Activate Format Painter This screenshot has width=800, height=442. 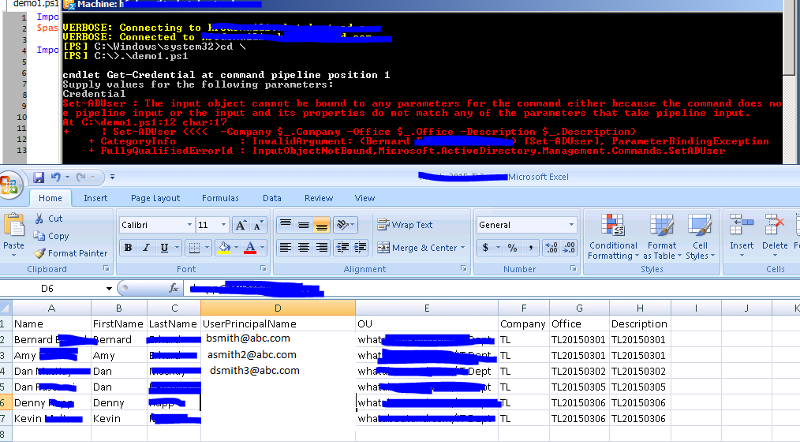tap(70, 253)
